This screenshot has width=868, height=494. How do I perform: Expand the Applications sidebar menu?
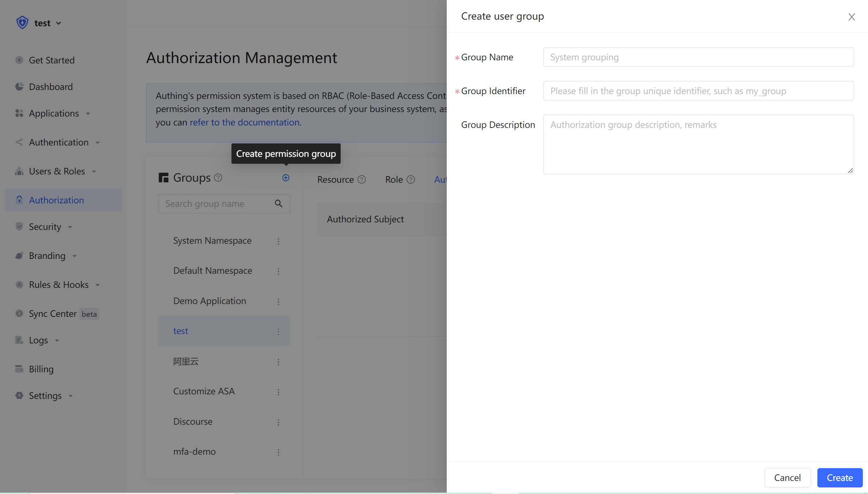tap(54, 113)
